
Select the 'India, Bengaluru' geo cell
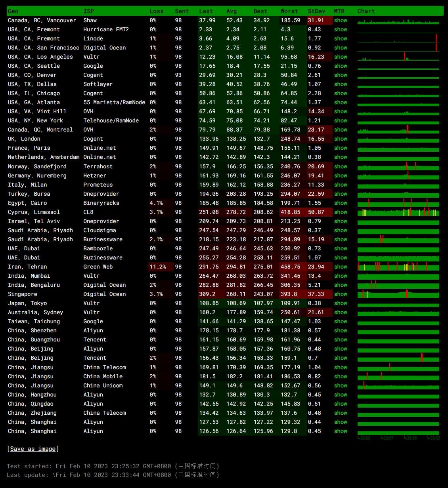click(34, 285)
